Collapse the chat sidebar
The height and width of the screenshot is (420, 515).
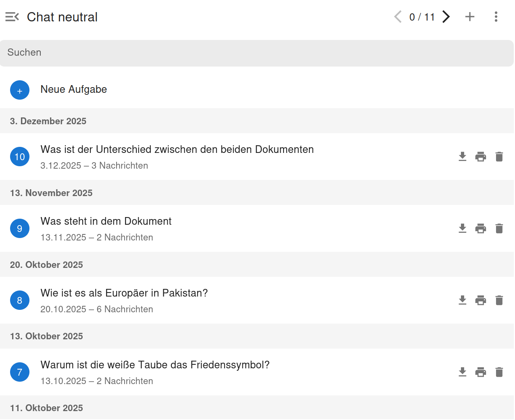(12, 17)
